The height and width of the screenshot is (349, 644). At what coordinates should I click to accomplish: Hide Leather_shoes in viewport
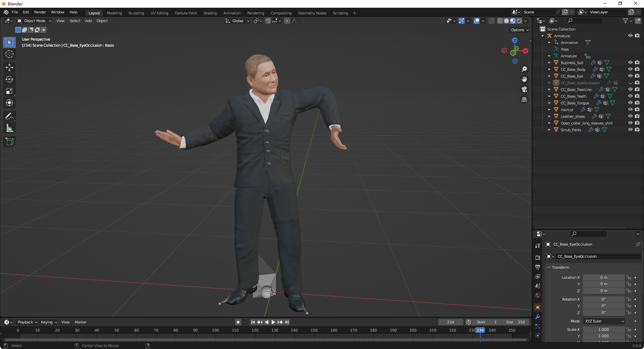(630, 116)
